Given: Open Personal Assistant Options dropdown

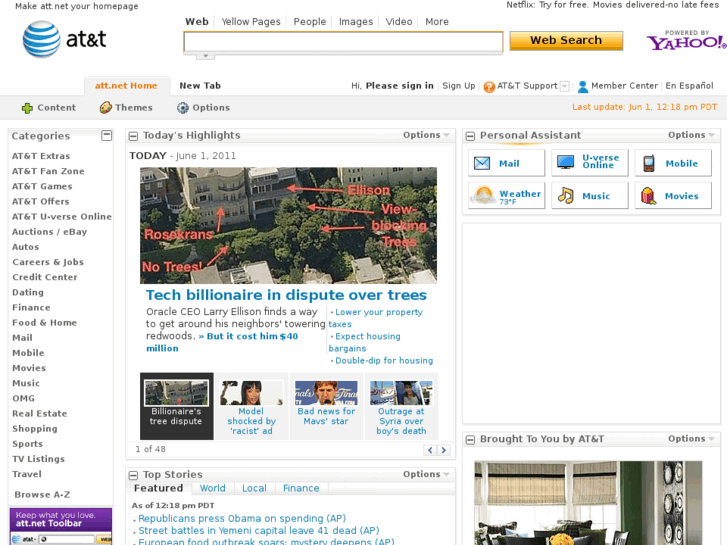Looking at the screenshot, I should [x=691, y=135].
